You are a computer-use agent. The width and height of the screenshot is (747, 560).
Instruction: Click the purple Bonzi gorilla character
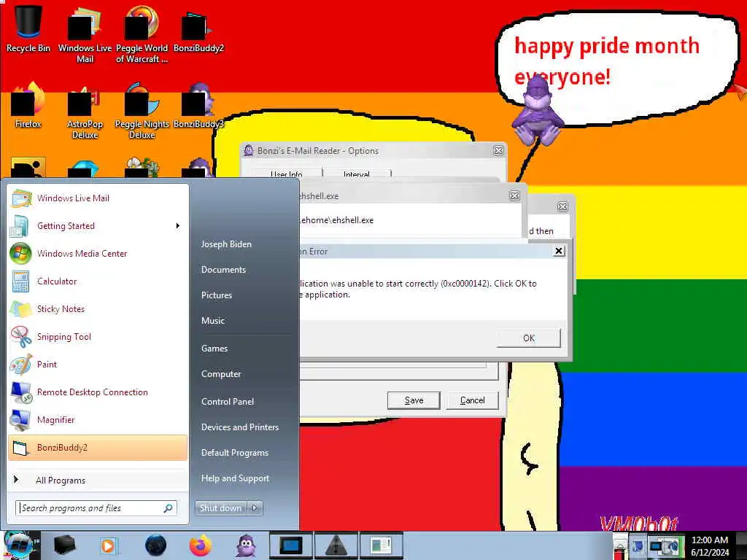click(x=538, y=111)
